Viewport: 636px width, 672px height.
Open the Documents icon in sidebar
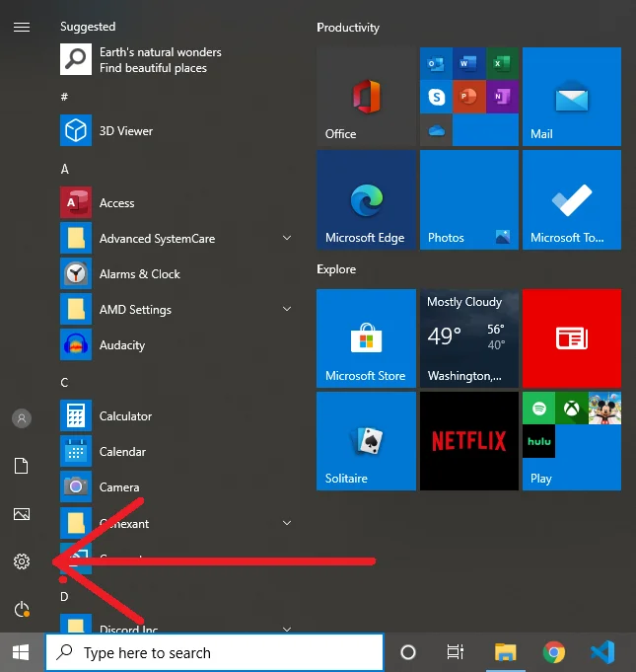pyautogui.click(x=22, y=466)
